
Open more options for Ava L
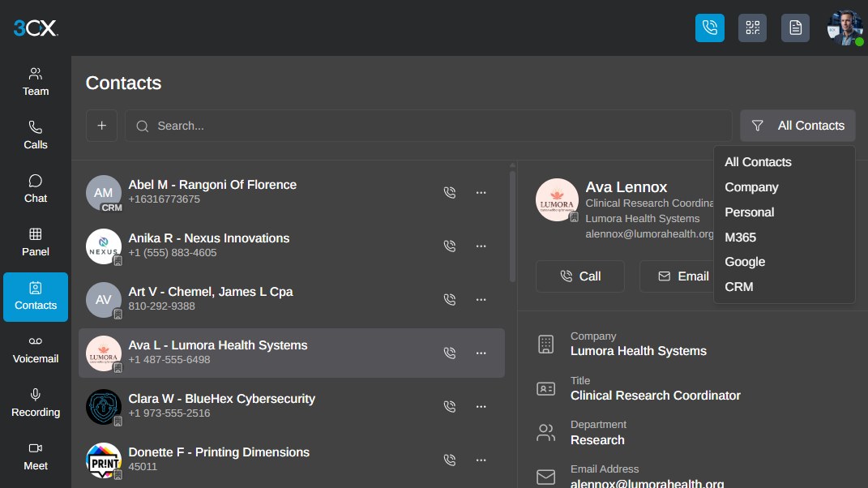tap(481, 353)
